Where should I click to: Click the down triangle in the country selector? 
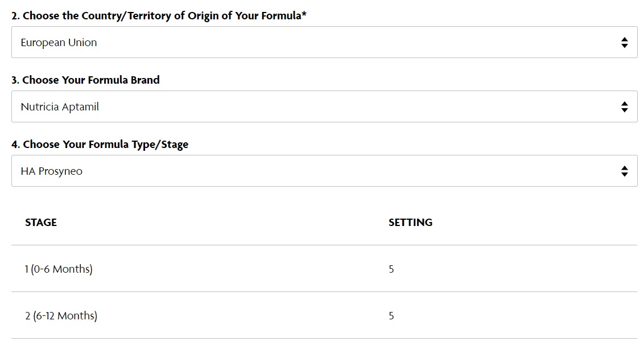click(x=624, y=46)
